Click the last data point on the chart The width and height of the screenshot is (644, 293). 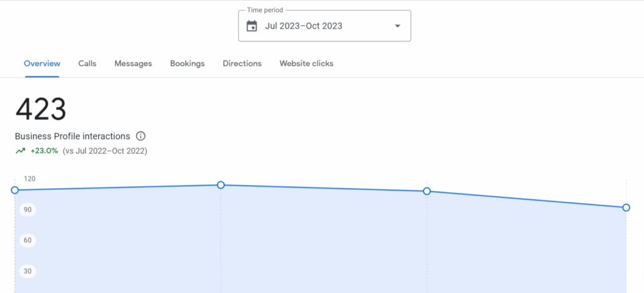pos(626,207)
